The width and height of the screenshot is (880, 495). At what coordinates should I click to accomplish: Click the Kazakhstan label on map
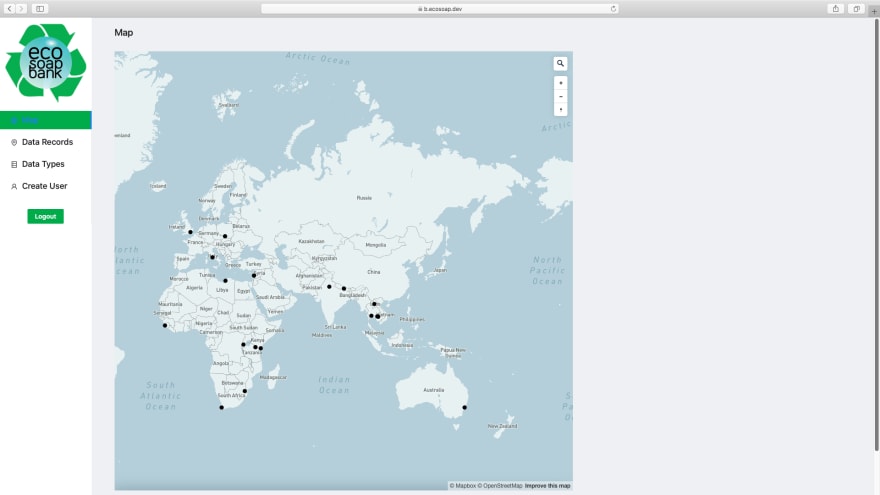point(311,241)
